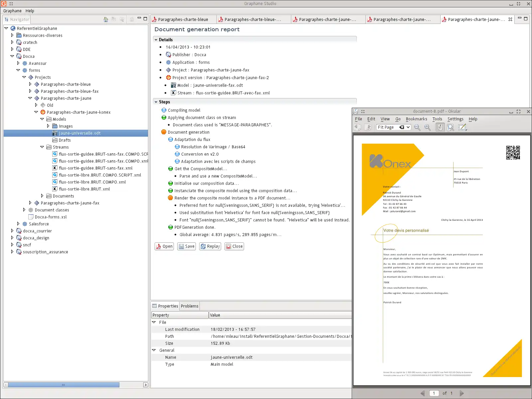Click the Okular page number field
Image resolution: width=532 pixels, height=399 pixels.
(x=434, y=393)
